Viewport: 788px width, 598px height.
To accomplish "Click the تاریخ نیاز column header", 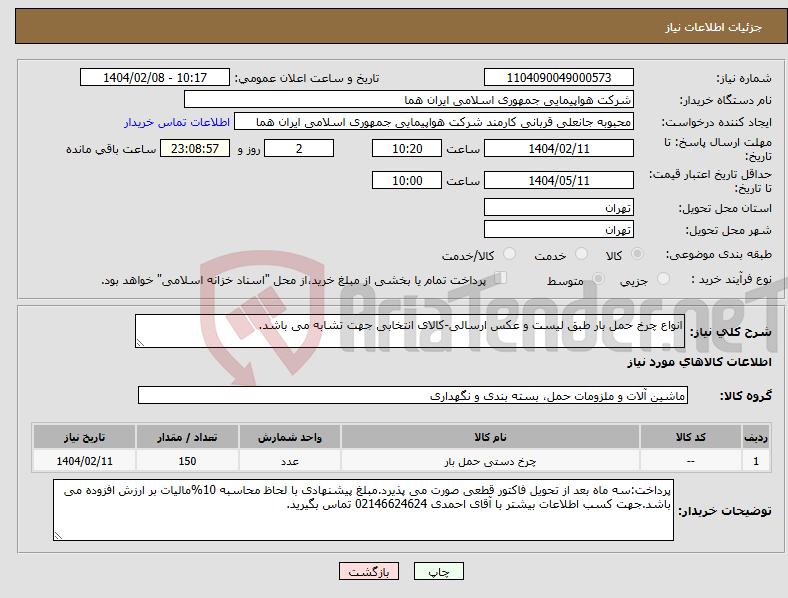I will (84, 437).
